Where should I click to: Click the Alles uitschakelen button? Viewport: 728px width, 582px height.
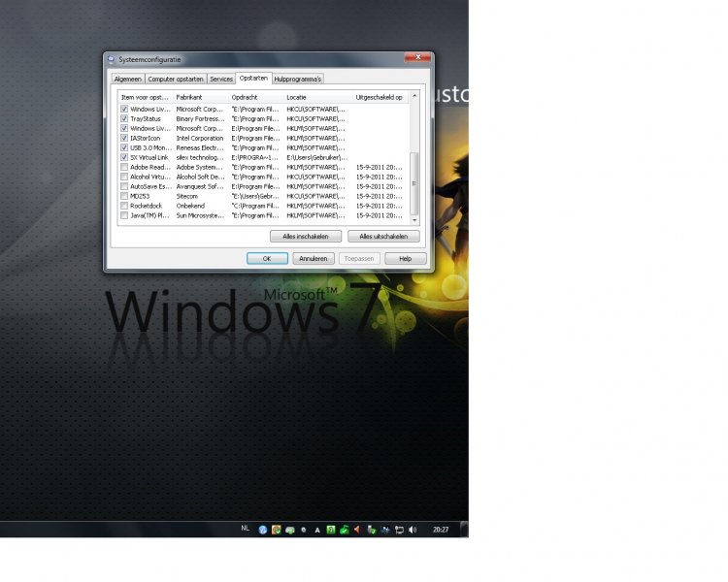[x=383, y=237]
